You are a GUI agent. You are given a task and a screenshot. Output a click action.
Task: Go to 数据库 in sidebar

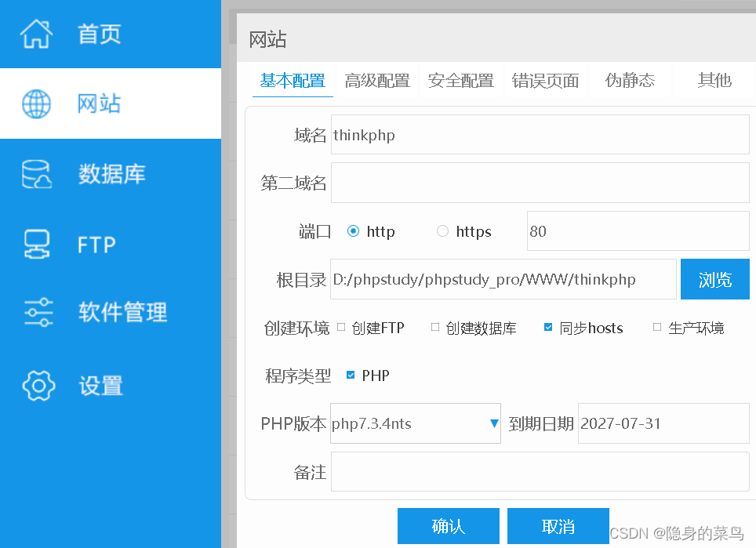click(112, 174)
